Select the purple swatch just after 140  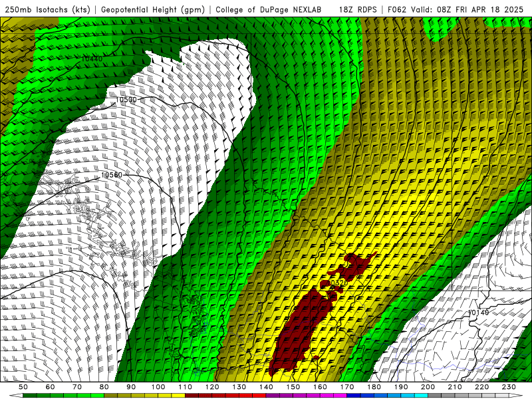(273, 396)
